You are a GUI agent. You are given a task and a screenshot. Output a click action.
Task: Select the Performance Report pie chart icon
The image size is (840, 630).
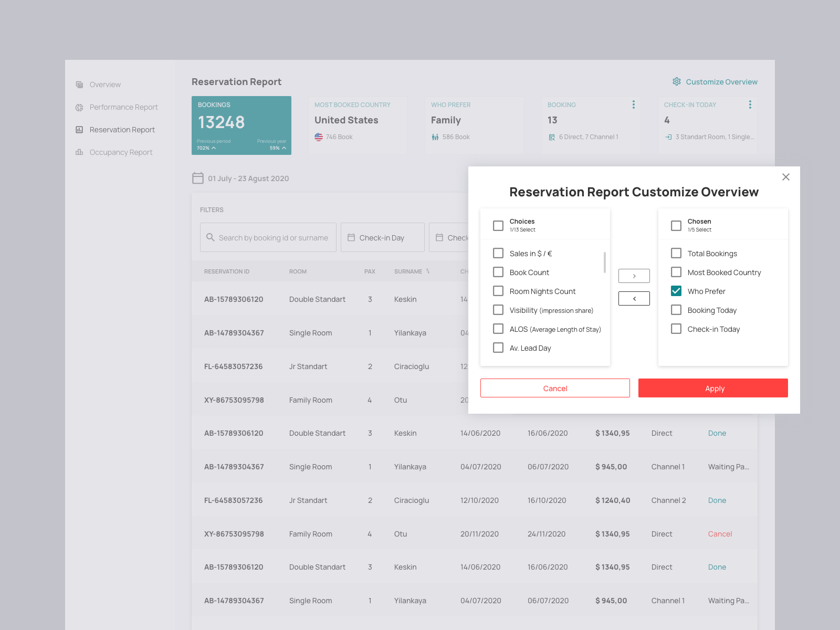click(x=79, y=107)
